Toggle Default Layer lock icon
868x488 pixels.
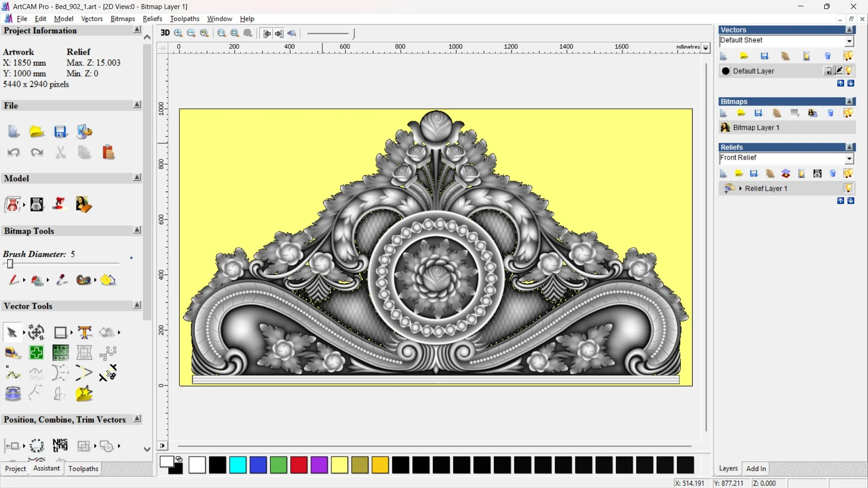[x=828, y=71]
